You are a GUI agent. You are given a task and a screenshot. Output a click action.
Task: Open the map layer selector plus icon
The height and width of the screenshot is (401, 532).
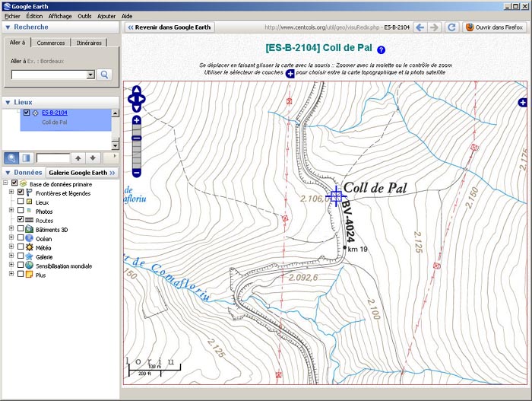(523, 102)
